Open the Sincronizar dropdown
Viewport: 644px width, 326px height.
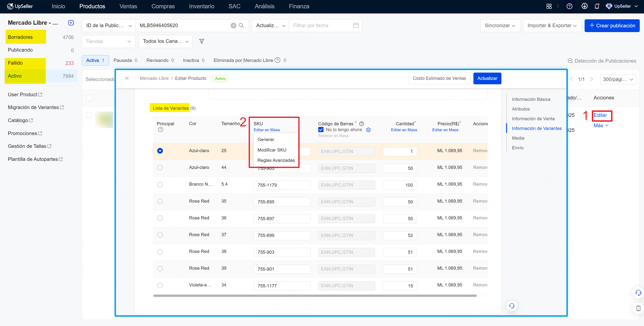(x=500, y=26)
